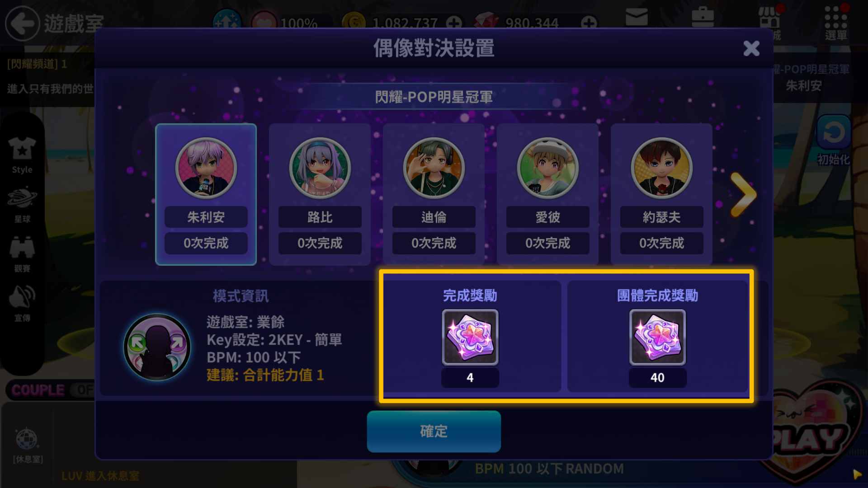
Task: Add gold coins with plus button
Action: pos(454,23)
